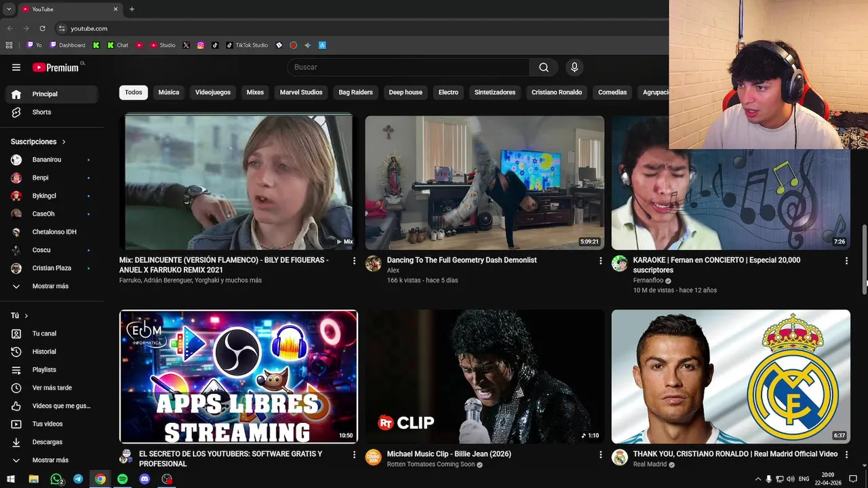Open the Apps Libres Streaming thumbnail
Screen dimensions: 868x488
[x=239, y=377]
